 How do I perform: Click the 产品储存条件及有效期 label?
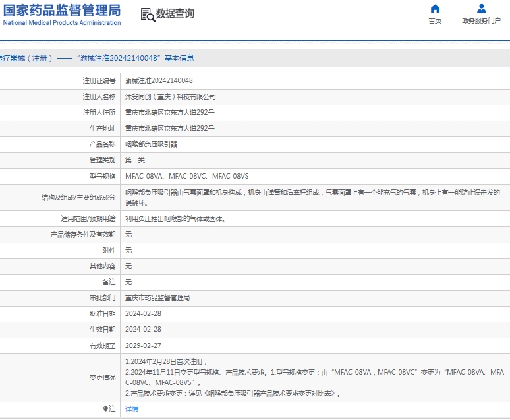pos(83,235)
